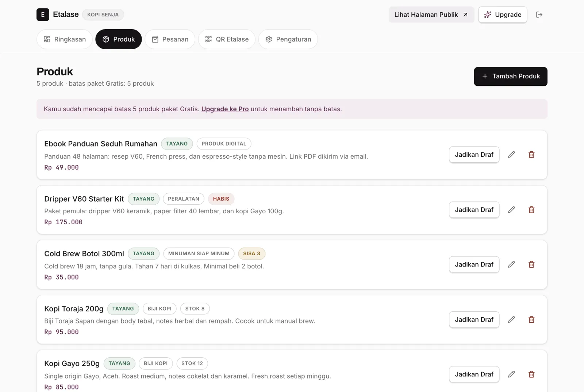Delete Kopi Toraja 200g with the trash icon

point(531,319)
